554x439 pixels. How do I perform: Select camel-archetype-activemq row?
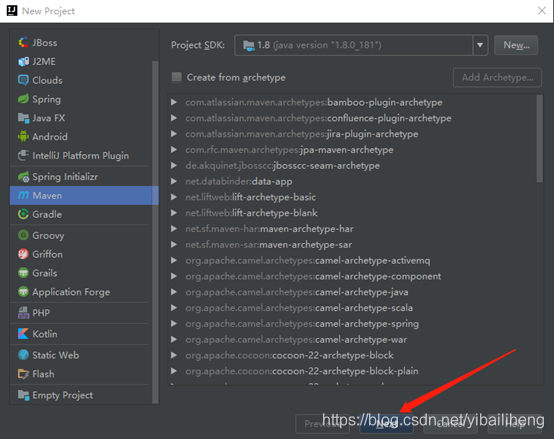[352, 261]
